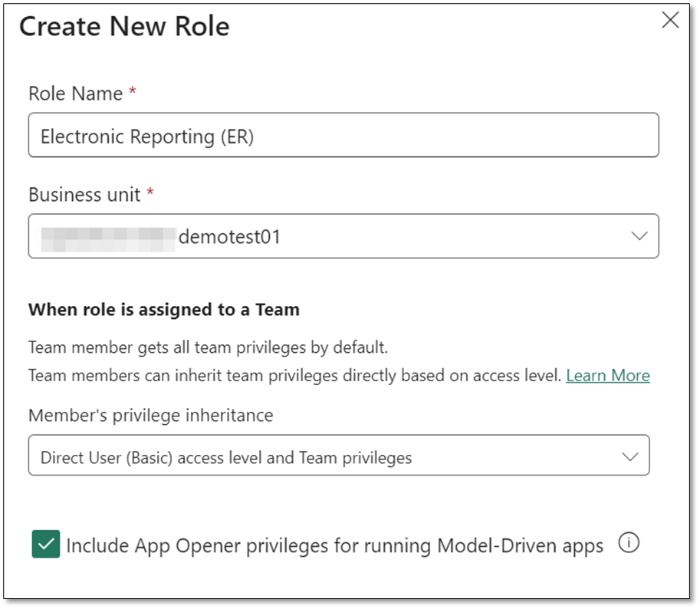Click the Create New Role heading
Image resolution: width=700 pixels, height=609 pixels.
tap(124, 27)
